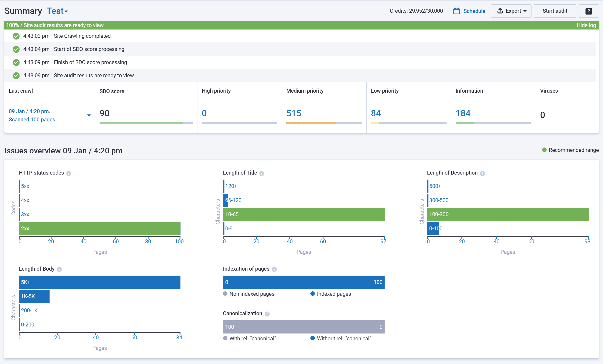The width and height of the screenshot is (603, 364).
Task: Open the Export dropdown menu
Action: [x=511, y=11]
